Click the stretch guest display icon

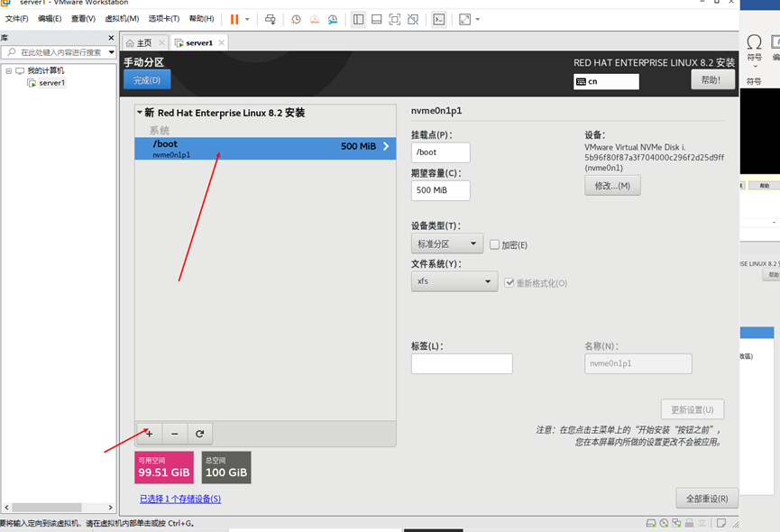tap(464, 20)
